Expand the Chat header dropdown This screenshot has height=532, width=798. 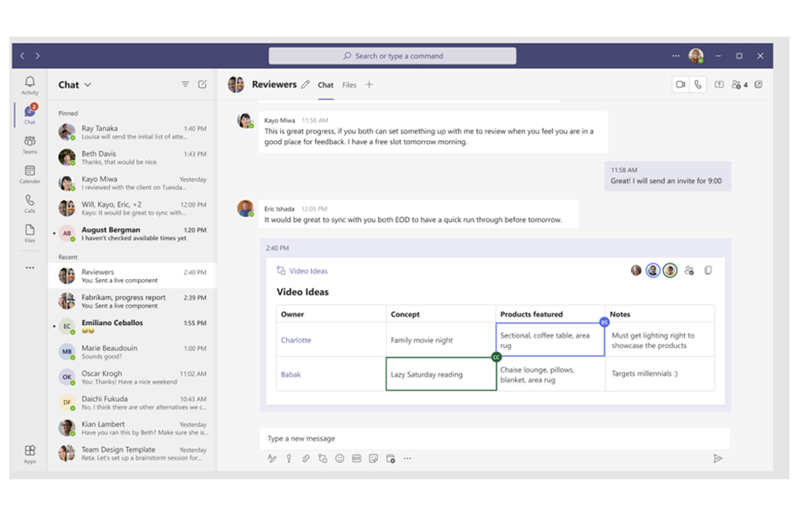tap(87, 85)
